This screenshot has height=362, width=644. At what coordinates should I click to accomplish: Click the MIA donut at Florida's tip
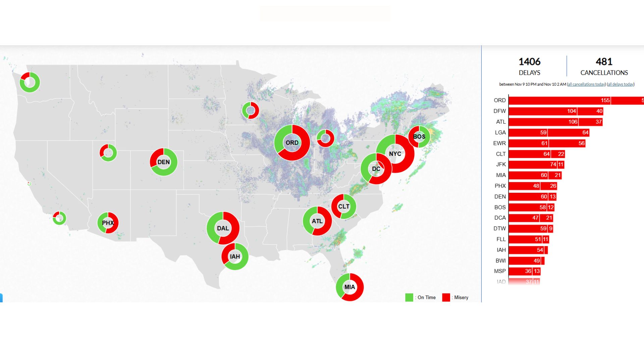pos(350,287)
